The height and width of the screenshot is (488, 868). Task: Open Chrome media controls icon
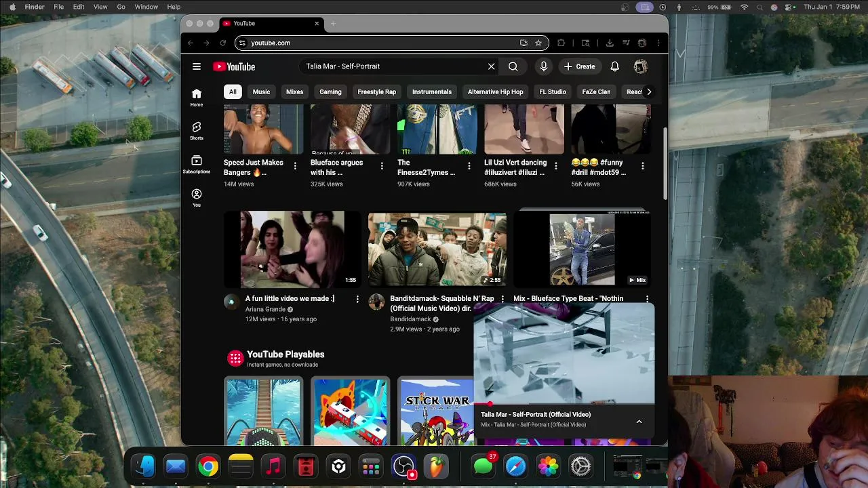626,43
